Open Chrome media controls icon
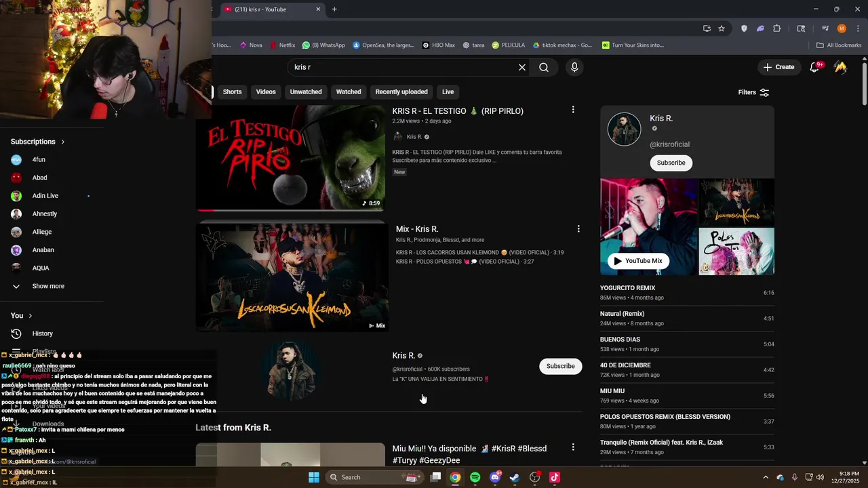Screen dimensions: 868x488 (825, 28)
